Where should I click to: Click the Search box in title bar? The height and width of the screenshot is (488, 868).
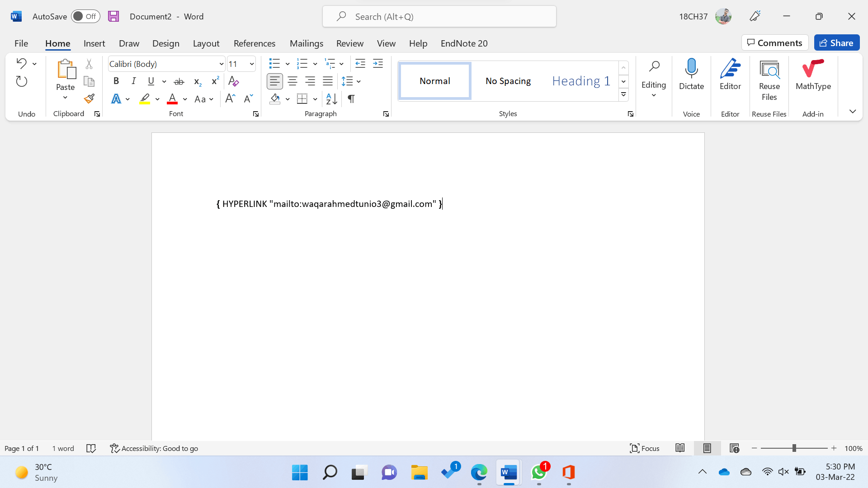[439, 17]
